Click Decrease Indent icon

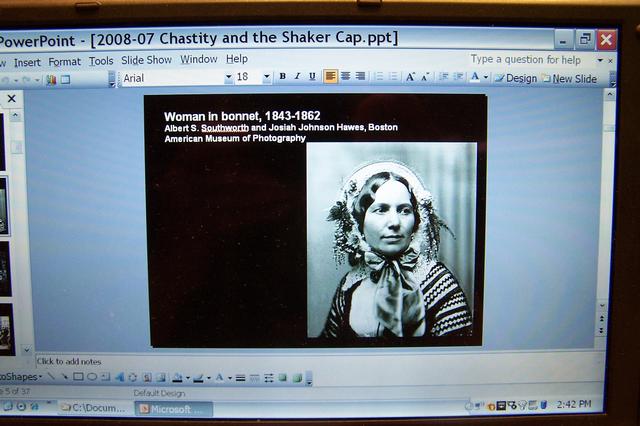(x=444, y=77)
